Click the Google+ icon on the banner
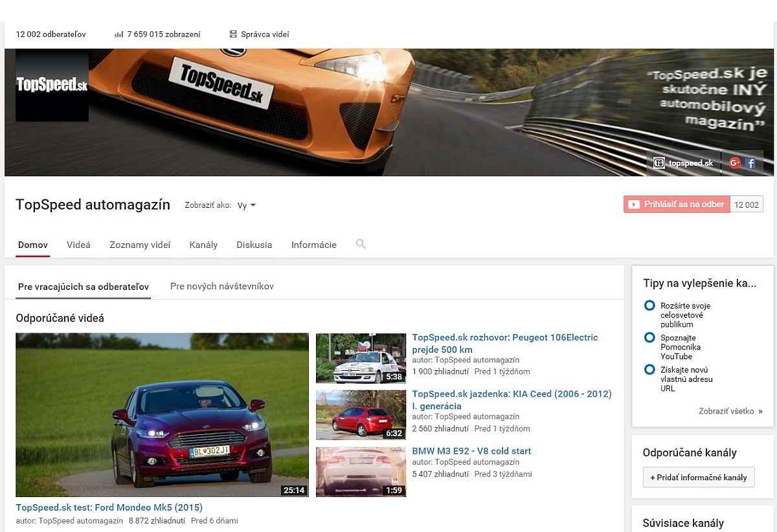The width and height of the screenshot is (777, 532). (x=735, y=163)
